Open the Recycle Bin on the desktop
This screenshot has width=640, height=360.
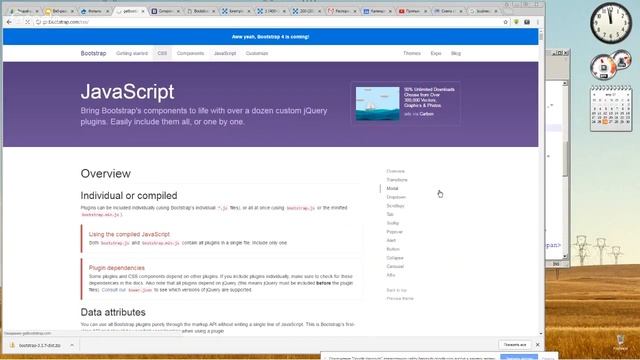click(x=620, y=342)
